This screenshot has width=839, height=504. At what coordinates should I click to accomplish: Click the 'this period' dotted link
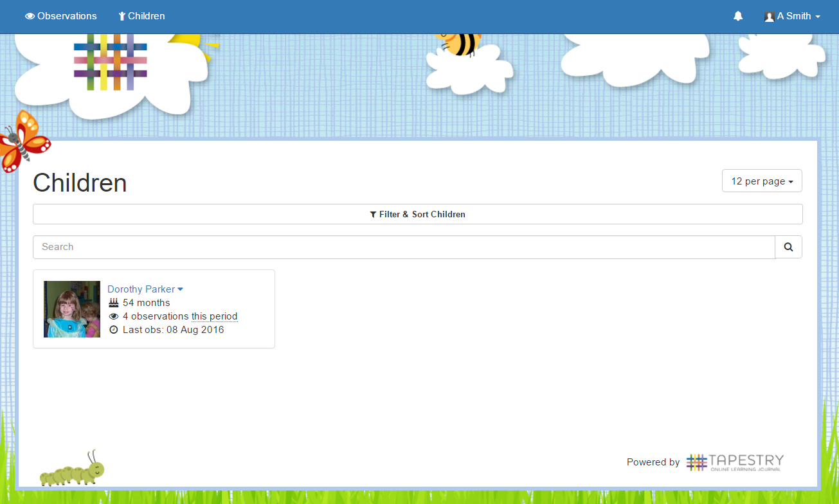point(215,316)
